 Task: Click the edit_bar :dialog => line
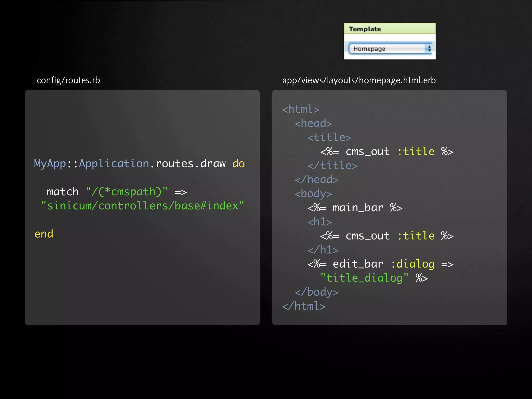pos(380,264)
